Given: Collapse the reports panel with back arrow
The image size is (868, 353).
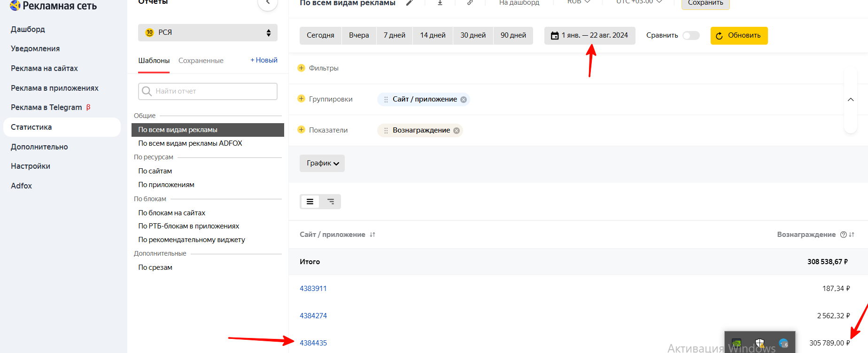Looking at the screenshot, I should pyautogui.click(x=268, y=3).
